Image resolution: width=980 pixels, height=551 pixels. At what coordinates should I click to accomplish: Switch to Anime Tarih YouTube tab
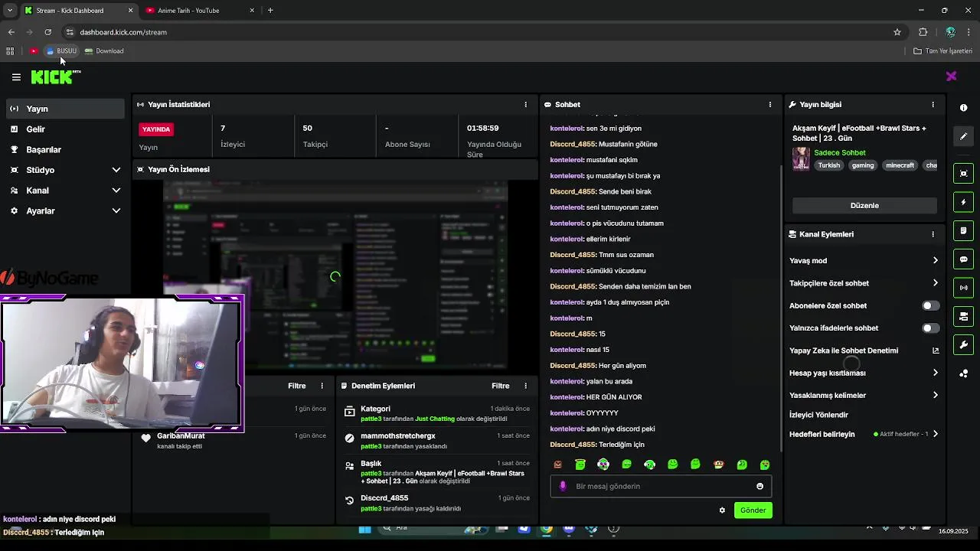tap(199, 11)
